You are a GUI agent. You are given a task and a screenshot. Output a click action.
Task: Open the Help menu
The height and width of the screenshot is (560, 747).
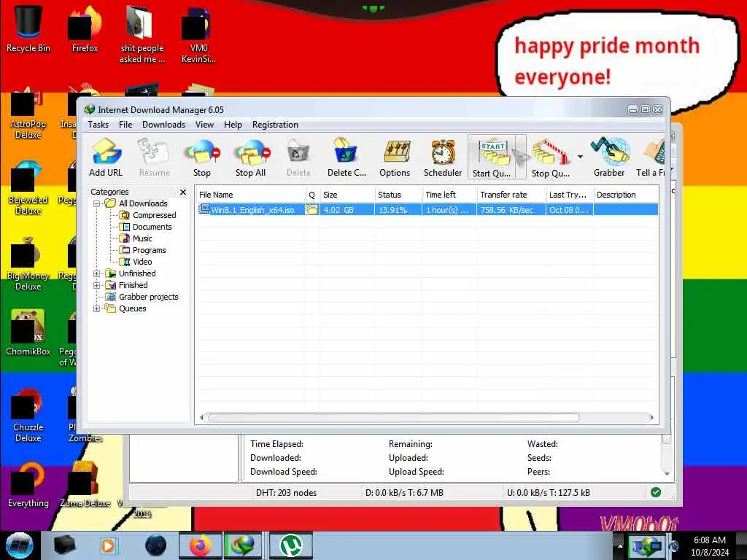point(233,125)
